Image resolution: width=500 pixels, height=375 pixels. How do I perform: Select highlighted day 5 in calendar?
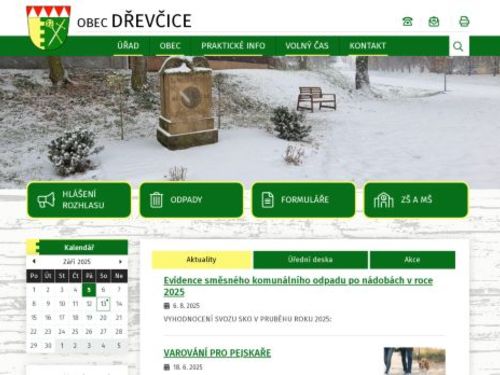pyautogui.click(x=89, y=290)
